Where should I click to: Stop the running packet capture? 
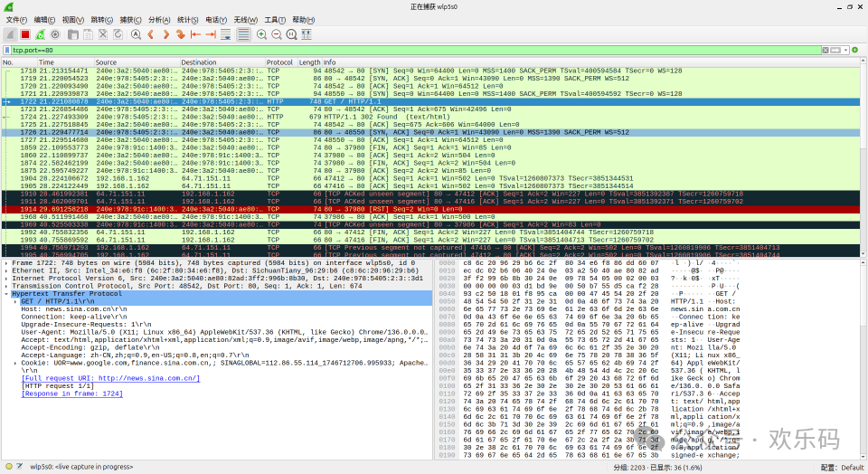tap(26, 34)
